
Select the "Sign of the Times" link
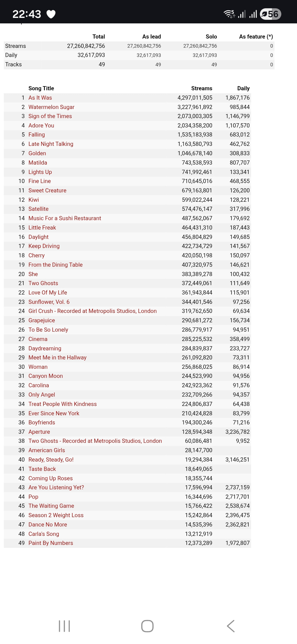click(x=50, y=116)
